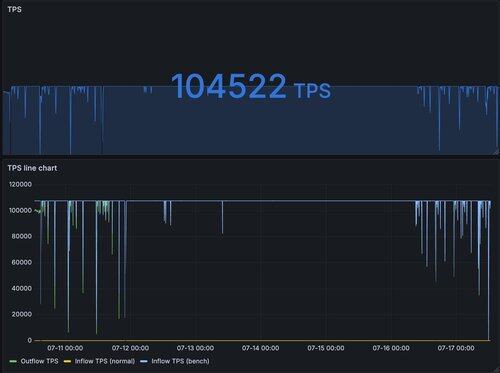Select the 07-16 00:00 time axis label
500x373 pixels.
coord(391,348)
